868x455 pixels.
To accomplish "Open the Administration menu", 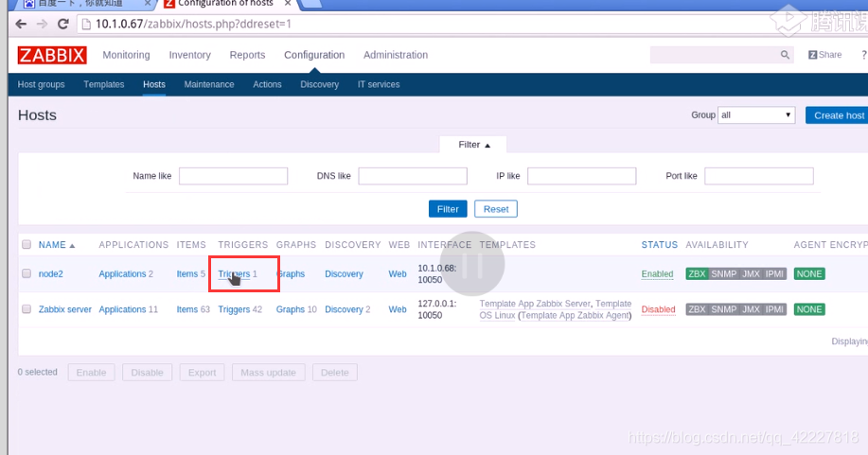I will (x=396, y=55).
